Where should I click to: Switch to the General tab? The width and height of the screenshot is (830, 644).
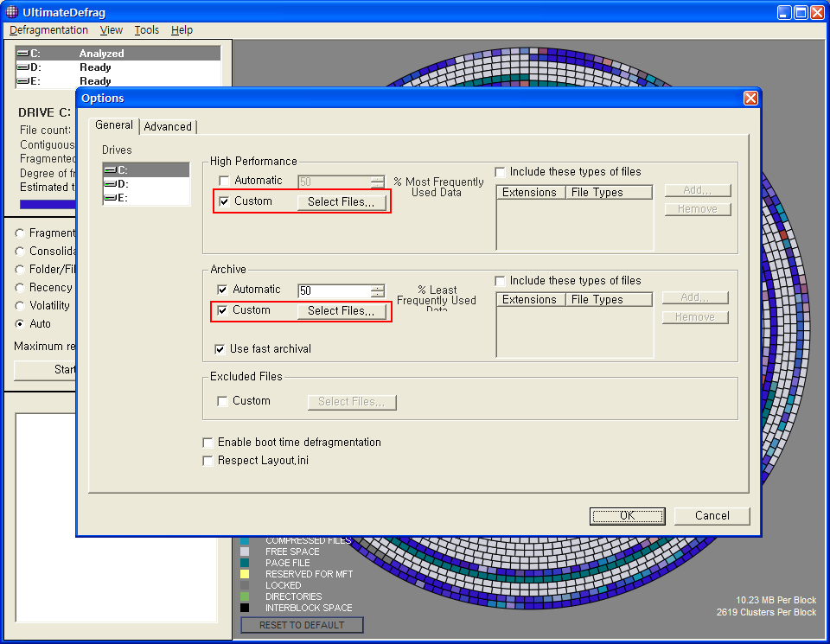(114, 125)
